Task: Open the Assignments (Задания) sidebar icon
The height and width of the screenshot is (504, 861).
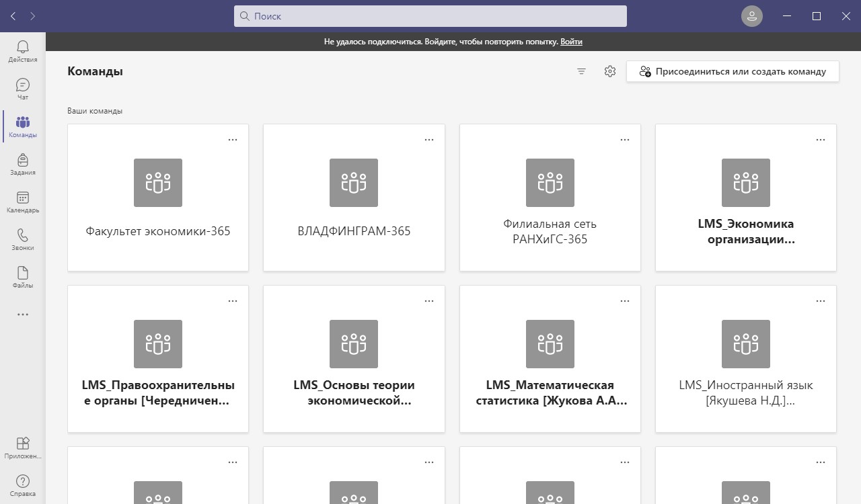Action: pos(23,164)
